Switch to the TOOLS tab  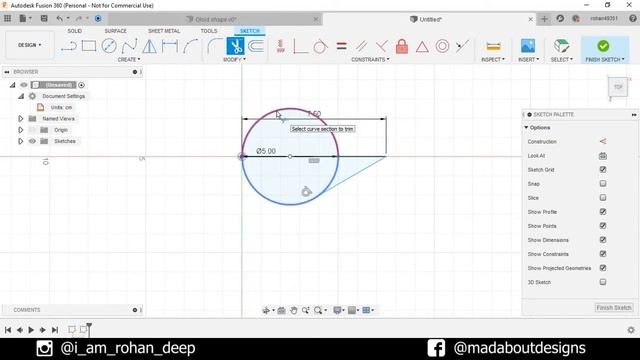[x=209, y=31]
